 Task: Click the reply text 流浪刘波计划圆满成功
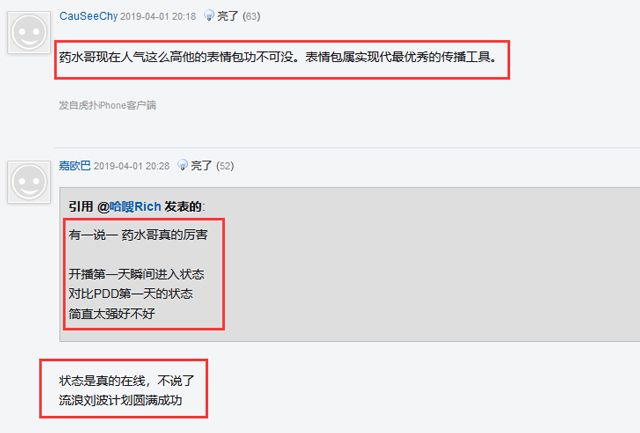pyautogui.click(x=120, y=400)
